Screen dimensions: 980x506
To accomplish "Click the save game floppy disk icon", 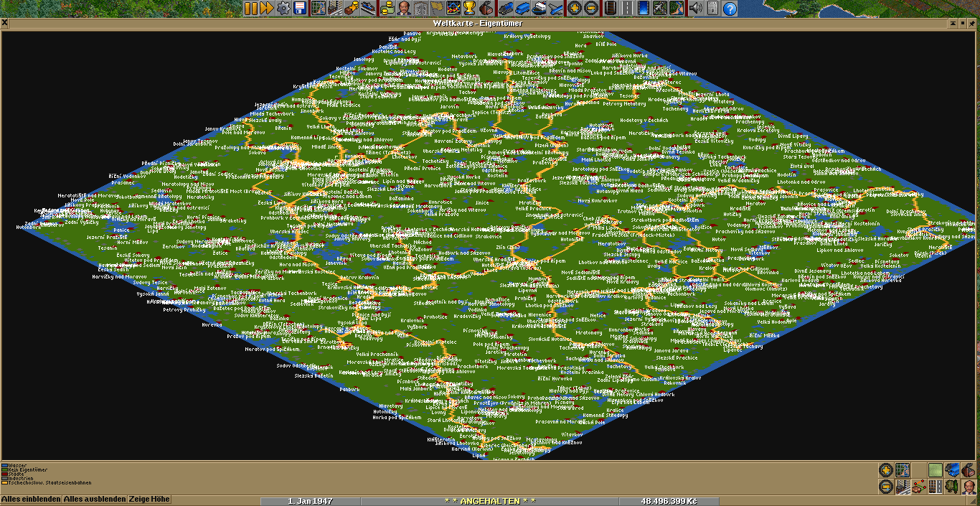I will (x=300, y=9).
